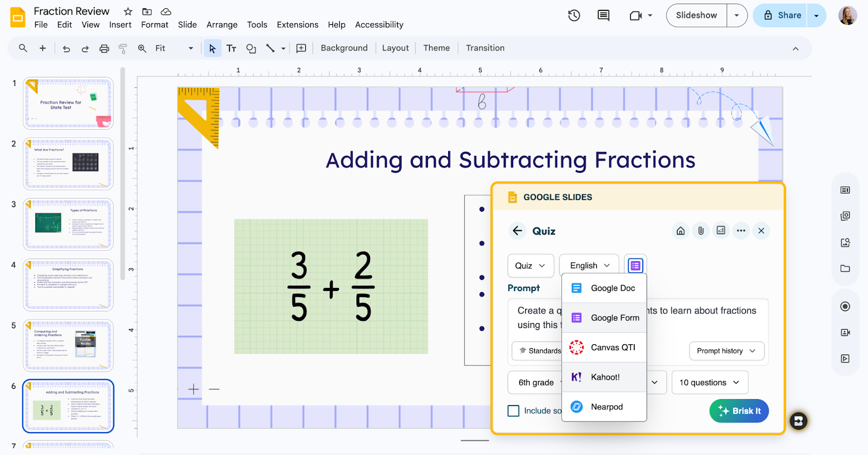Open the Slideshow options arrow
868x455 pixels.
(x=737, y=16)
